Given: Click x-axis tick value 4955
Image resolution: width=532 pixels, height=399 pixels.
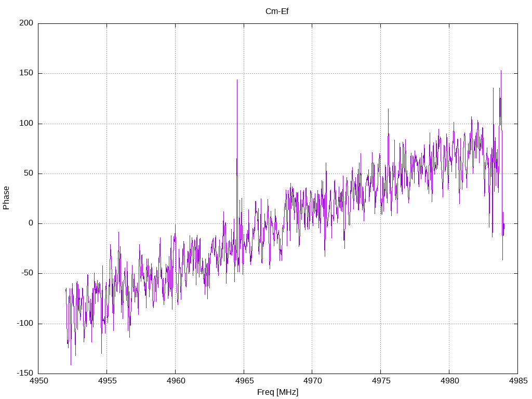Looking at the screenshot, I should pyautogui.click(x=107, y=381).
